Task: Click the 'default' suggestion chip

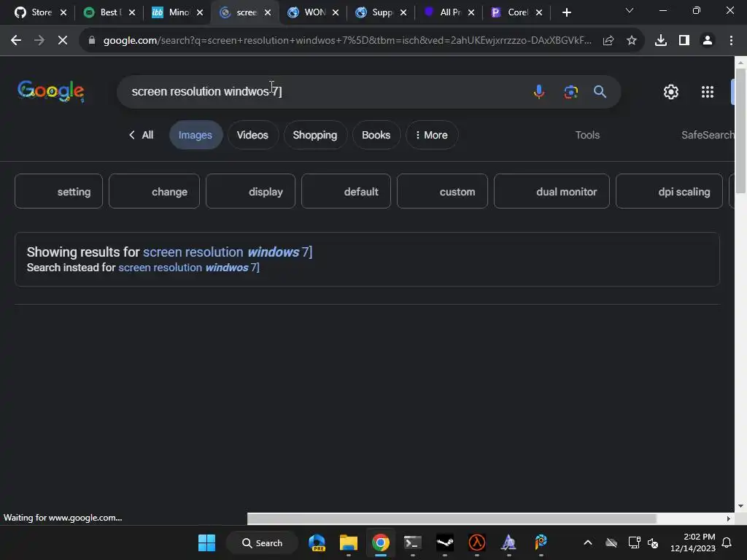Action: pyautogui.click(x=347, y=192)
